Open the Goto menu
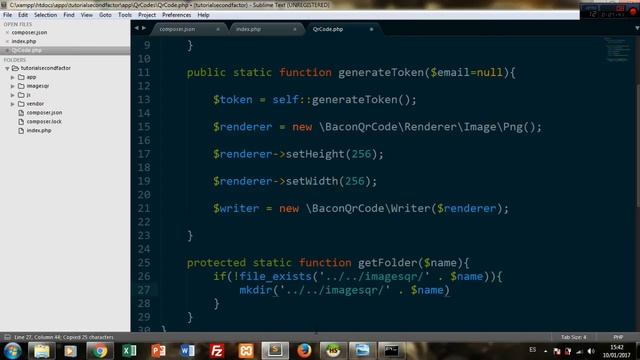 click(105, 15)
